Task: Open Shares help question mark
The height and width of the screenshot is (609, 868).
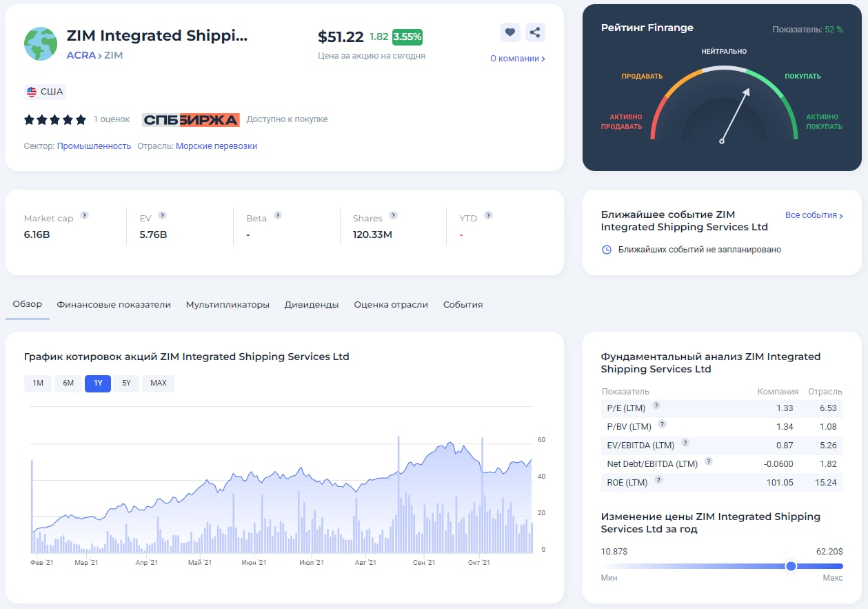Action: (x=393, y=215)
